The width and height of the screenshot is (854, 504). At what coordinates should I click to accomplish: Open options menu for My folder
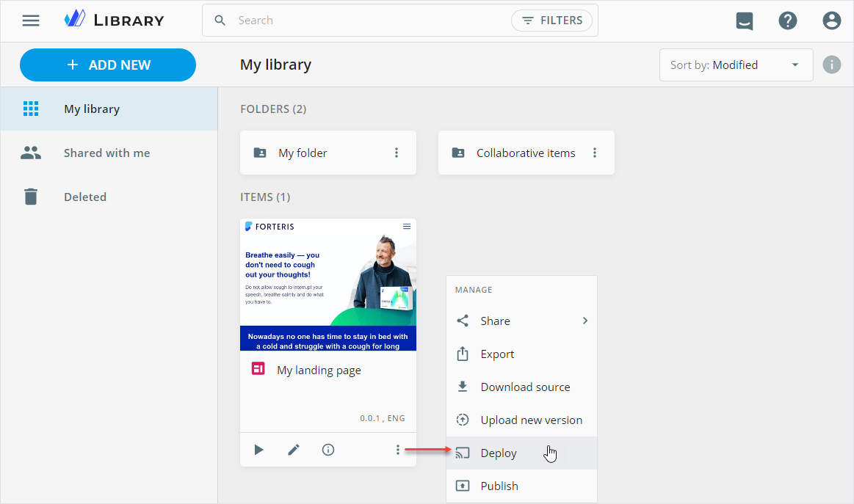(x=397, y=153)
